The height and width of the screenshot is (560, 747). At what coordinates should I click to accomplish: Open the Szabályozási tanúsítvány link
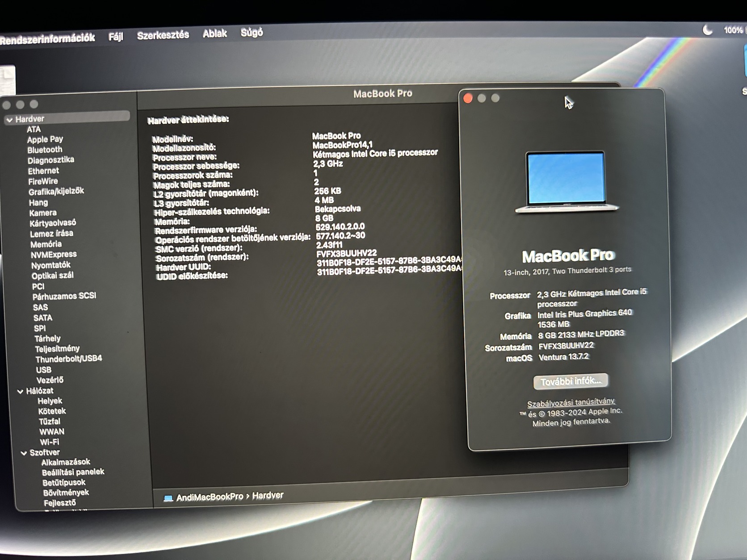(x=571, y=403)
